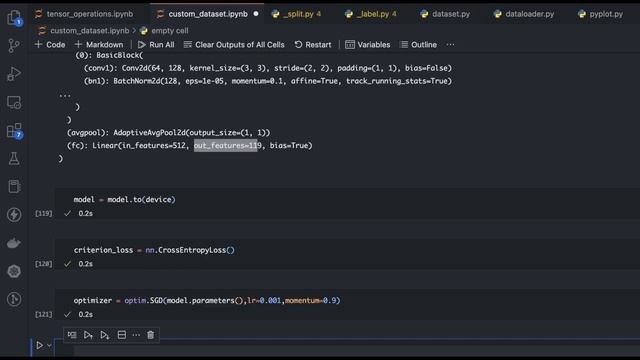Click execution count [120]
Screen dimensions: 640x360
[x=44, y=264]
